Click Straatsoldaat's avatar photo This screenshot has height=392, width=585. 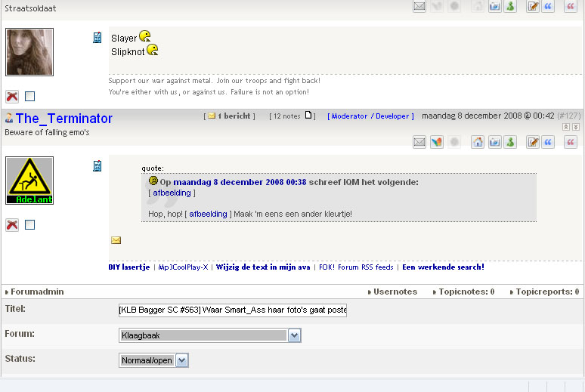(29, 52)
